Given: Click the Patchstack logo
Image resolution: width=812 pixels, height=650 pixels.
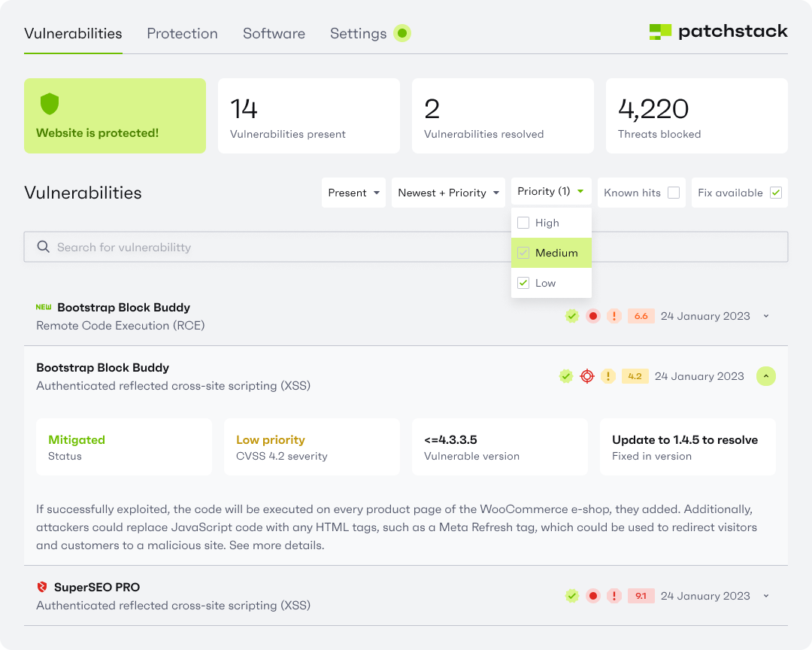Looking at the screenshot, I should coord(718,32).
